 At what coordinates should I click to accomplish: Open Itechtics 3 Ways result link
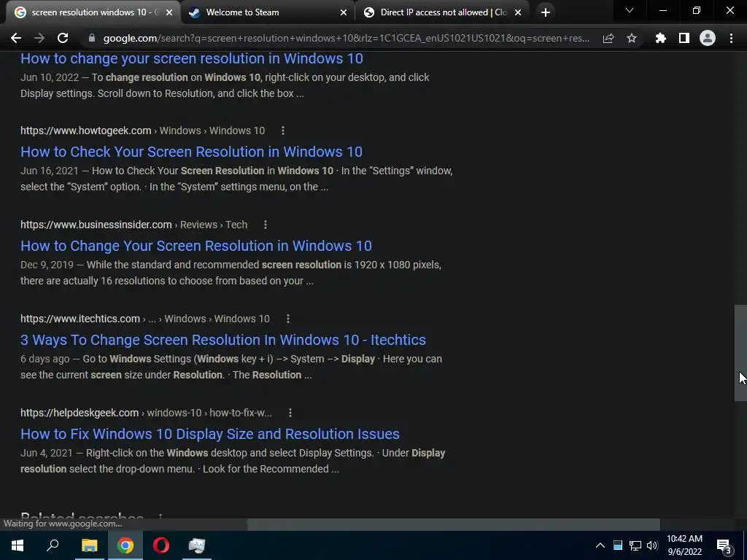pyautogui.click(x=223, y=340)
